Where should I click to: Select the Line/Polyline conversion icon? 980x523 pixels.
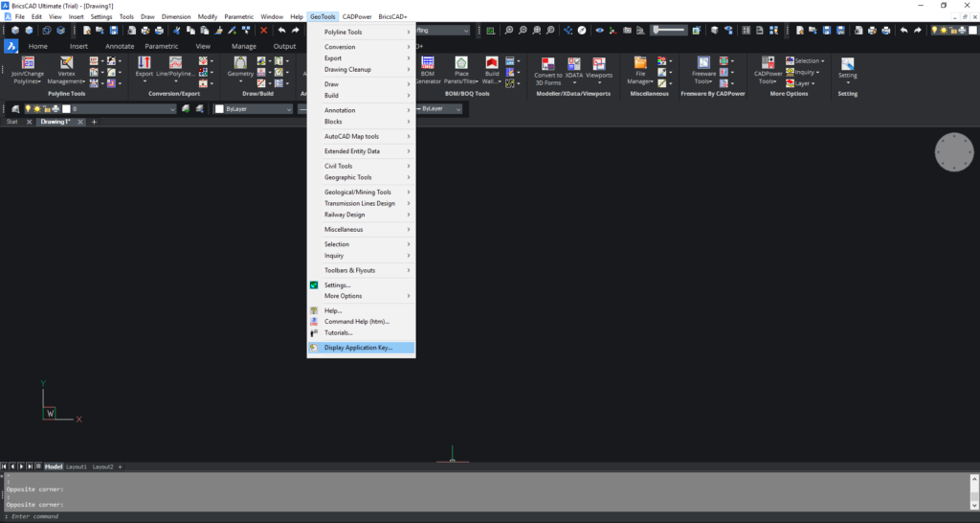click(176, 62)
